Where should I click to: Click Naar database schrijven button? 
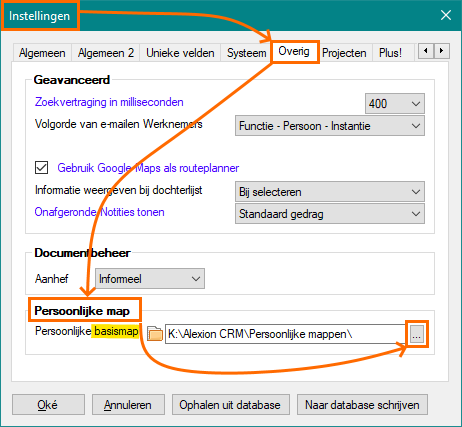pos(362,405)
